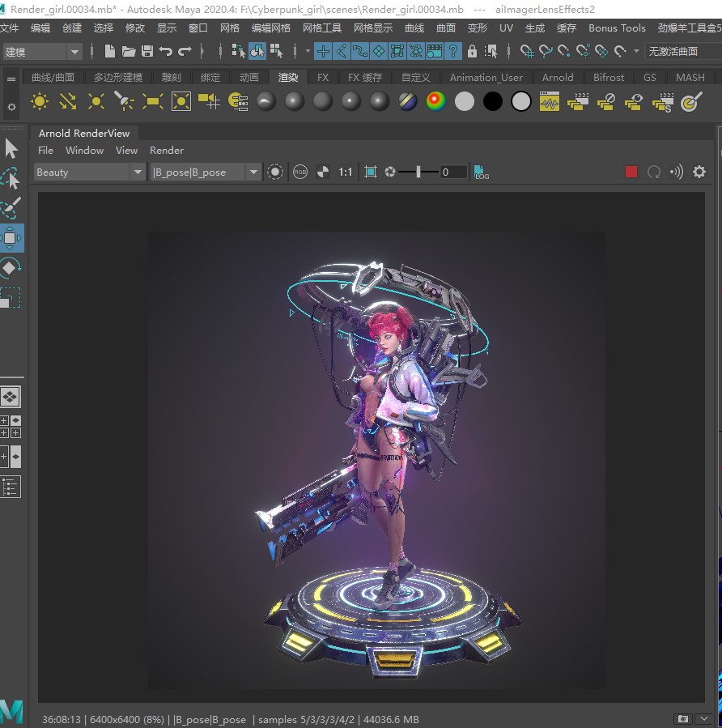
Task: Assign the ramp shader rainbow sphere
Action: click(x=435, y=101)
